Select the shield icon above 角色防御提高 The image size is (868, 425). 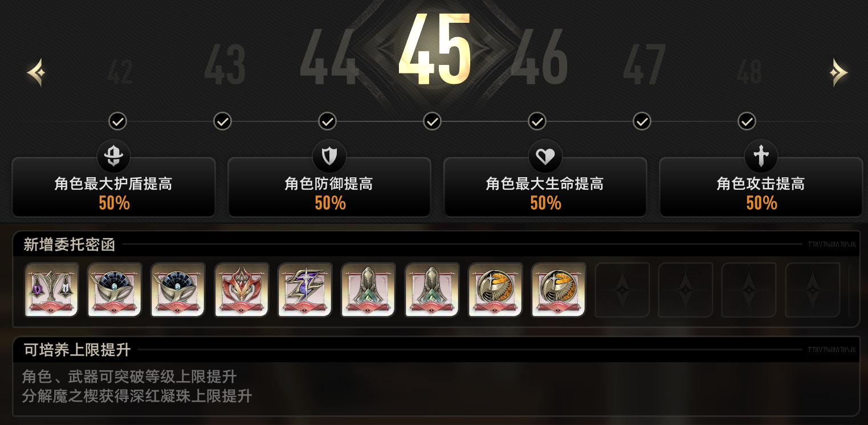click(x=329, y=156)
